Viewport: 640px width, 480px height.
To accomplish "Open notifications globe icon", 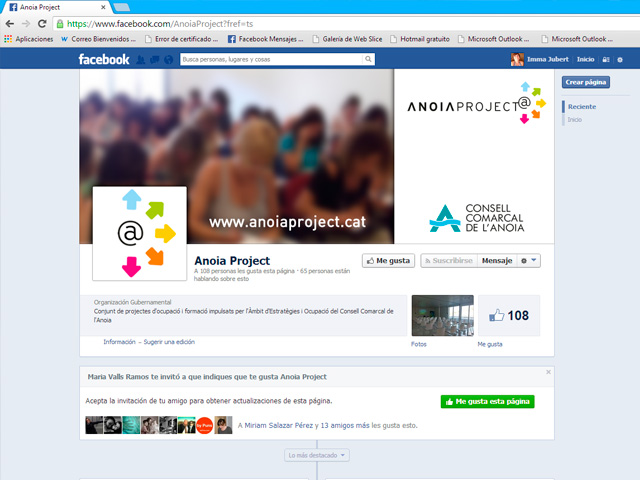I will 168,60.
